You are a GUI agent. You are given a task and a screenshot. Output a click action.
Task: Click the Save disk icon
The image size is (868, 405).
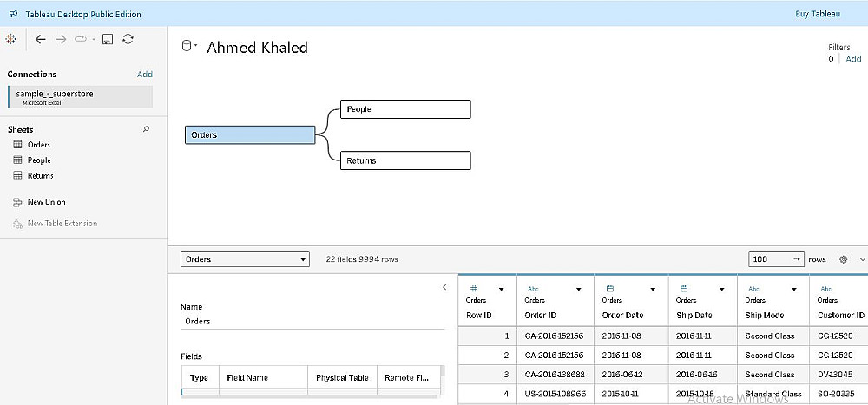[x=108, y=39]
